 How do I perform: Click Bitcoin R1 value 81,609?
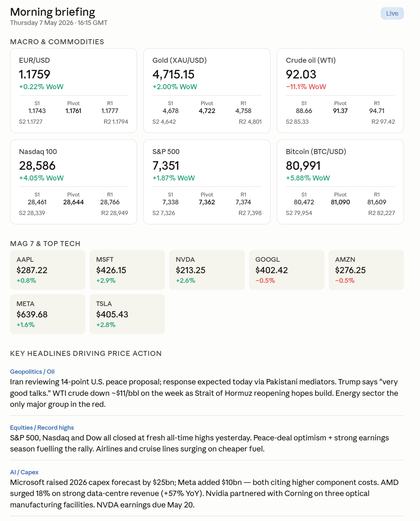[x=377, y=202]
